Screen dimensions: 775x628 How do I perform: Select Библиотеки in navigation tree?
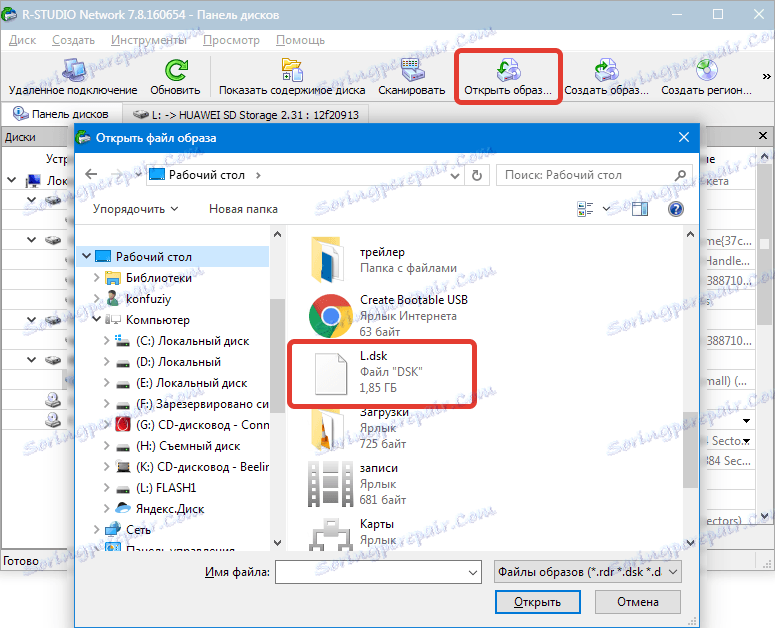click(x=158, y=278)
